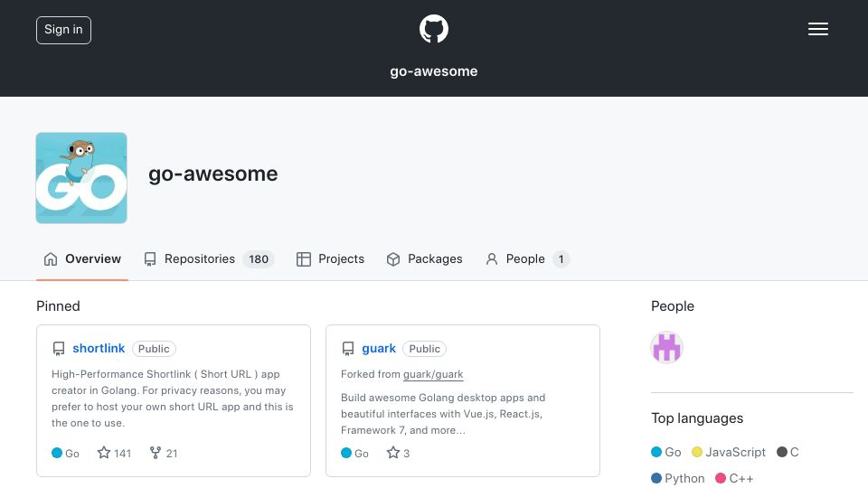
Task: Click the home icon in Overview tab
Action: pos(51,259)
